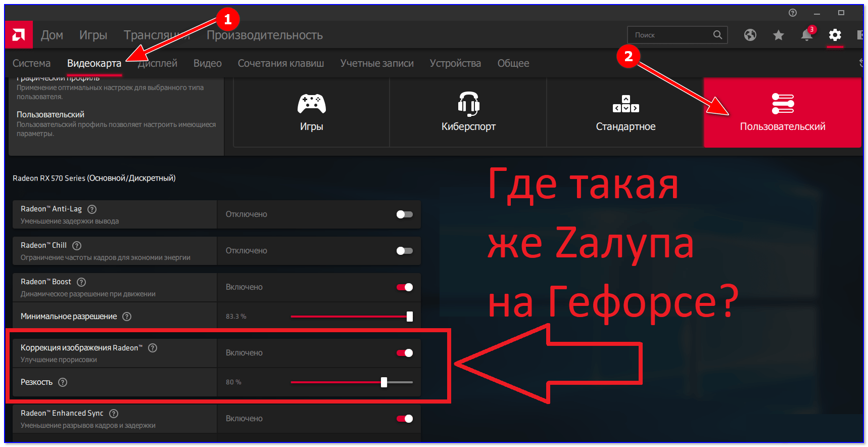The image size is (868, 447).
Task: Switch to the Учетные записи tab
Action: (x=377, y=63)
